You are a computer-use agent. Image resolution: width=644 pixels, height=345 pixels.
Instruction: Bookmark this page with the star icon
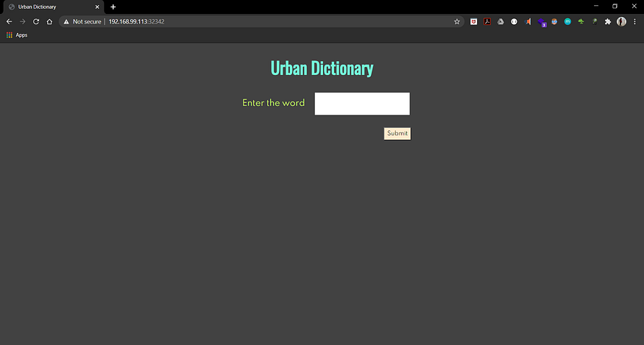457,22
